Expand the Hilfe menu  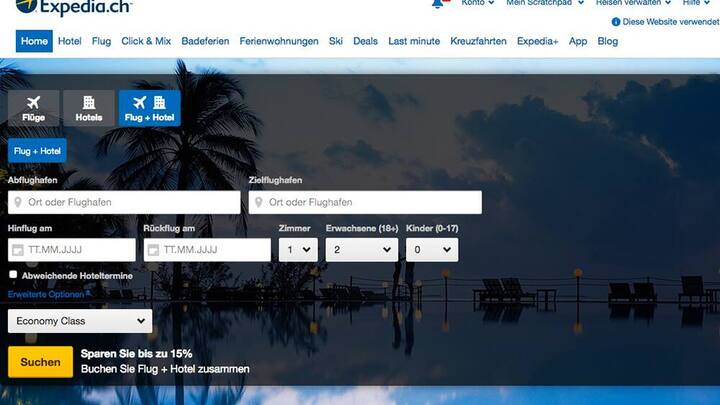coord(696,3)
